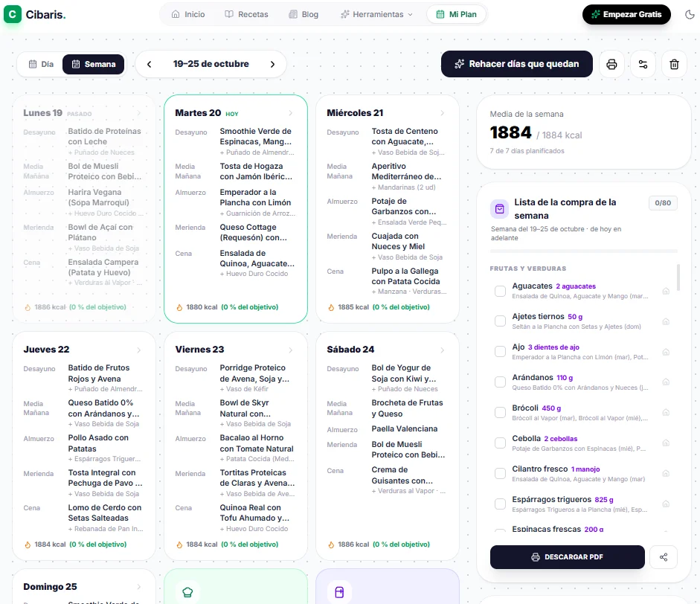The height and width of the screenshot is (604, 700).
Task: Delete the plan with trash icon
Action: tap(674, 64)
